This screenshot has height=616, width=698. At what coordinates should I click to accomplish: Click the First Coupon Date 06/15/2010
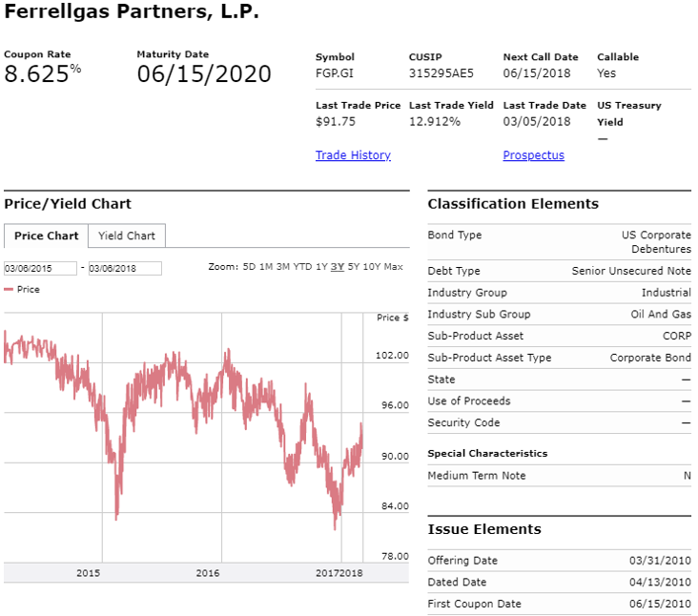(660, 604)
